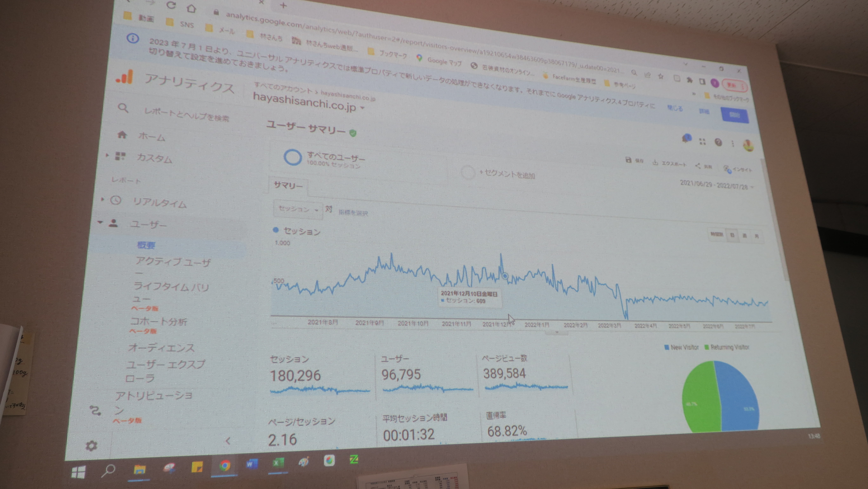The width and height of the screenshot is (868, 489).
Task: Select the 日 graph interval
Action: (732, 235)
